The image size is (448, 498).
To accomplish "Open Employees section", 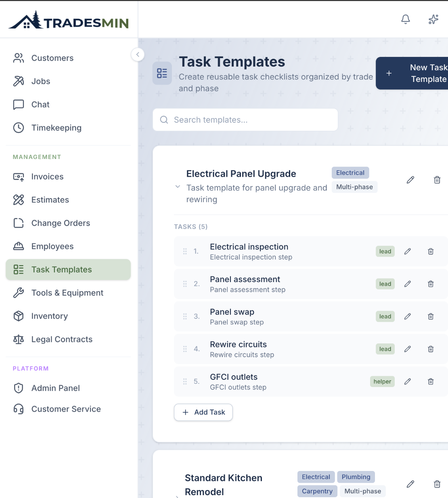I will point(68,246).
